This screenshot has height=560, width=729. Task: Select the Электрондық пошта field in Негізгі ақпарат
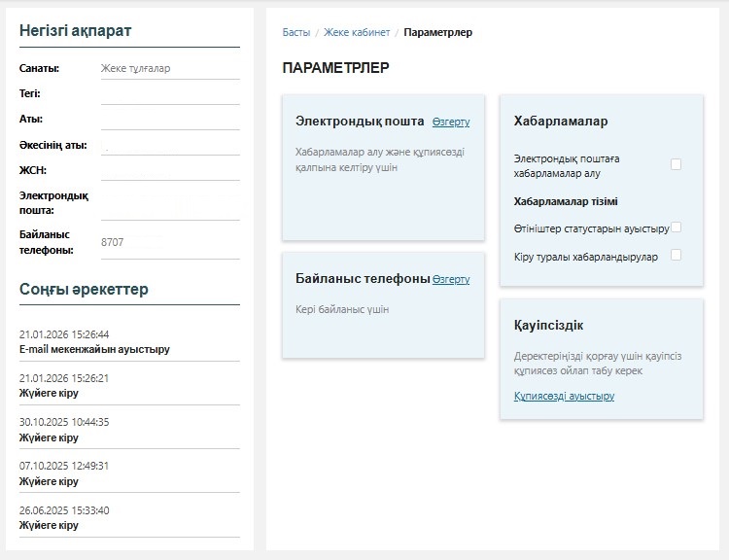click(x=169, y=202)
